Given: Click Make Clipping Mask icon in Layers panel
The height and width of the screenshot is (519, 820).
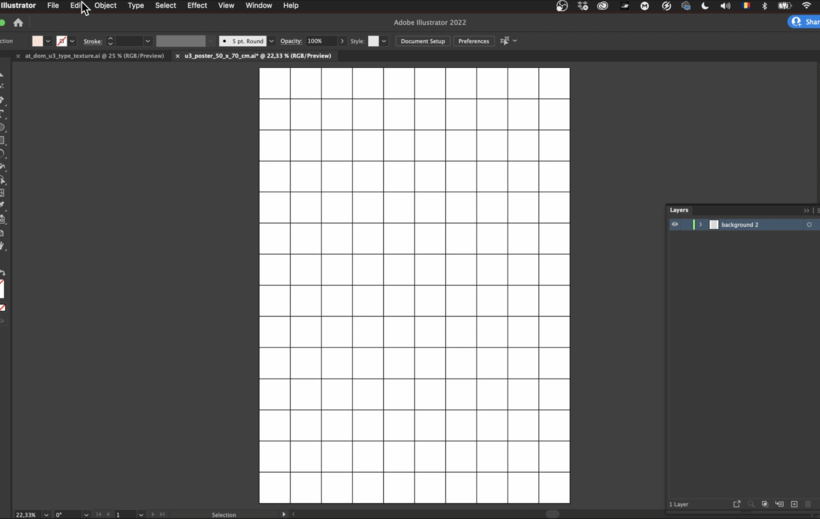Looking at the screenshot, I should pyautogui.click(x=765, y=504).
